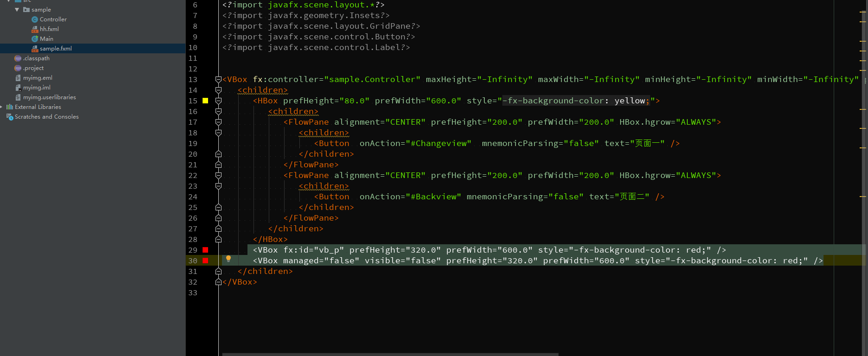Click the 页面二 button text value
868x356 pixels.
tap(632, 197)
